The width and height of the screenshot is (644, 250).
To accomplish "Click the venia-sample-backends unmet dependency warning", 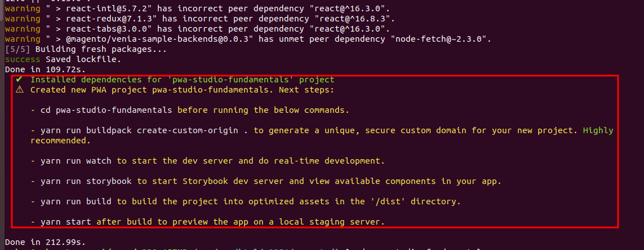I will point(248,40).
